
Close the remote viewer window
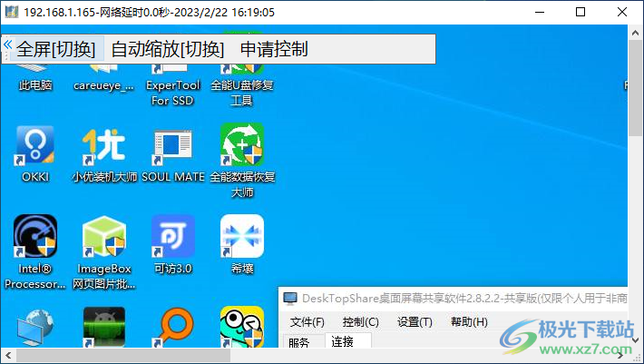click(622, 12)
